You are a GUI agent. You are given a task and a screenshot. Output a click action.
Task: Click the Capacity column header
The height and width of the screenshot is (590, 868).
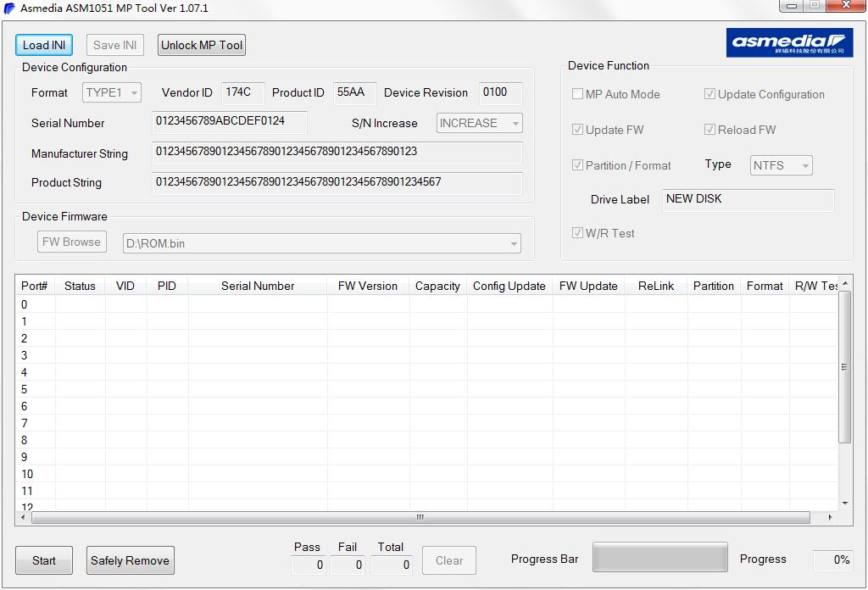coord(438,287)
